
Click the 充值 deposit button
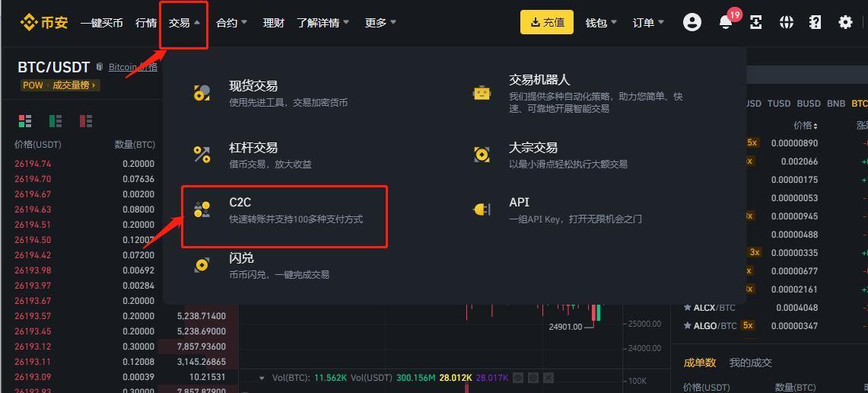pos(547,22)
